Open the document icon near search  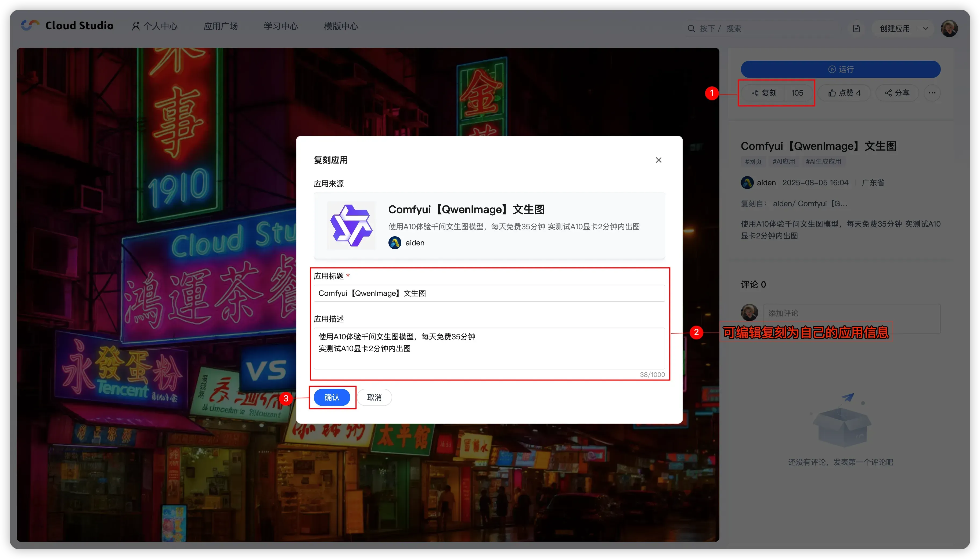(x=856, y=28)
